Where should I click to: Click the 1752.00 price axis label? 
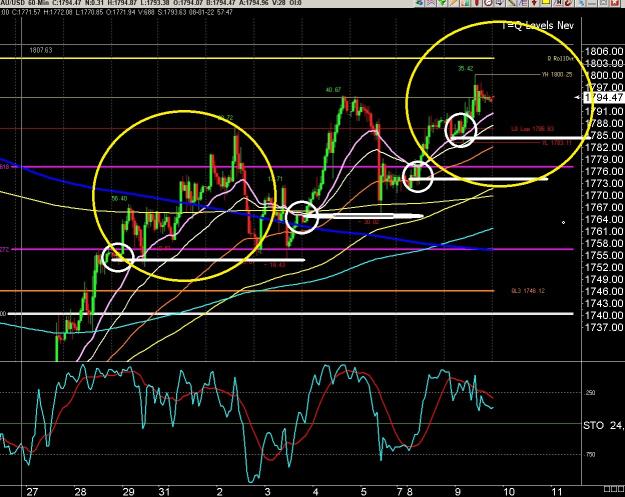click(604, 267)
